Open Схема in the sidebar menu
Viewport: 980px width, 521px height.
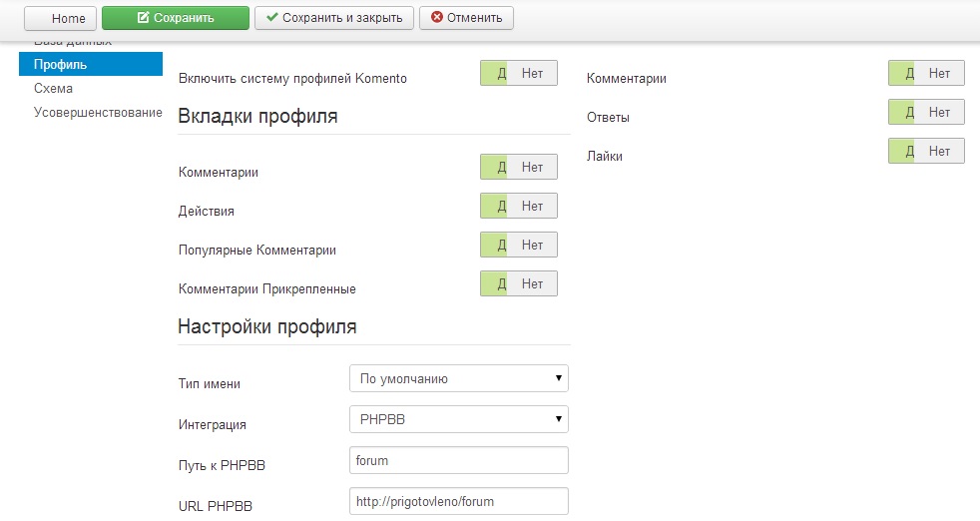click(x=53, y=89)
